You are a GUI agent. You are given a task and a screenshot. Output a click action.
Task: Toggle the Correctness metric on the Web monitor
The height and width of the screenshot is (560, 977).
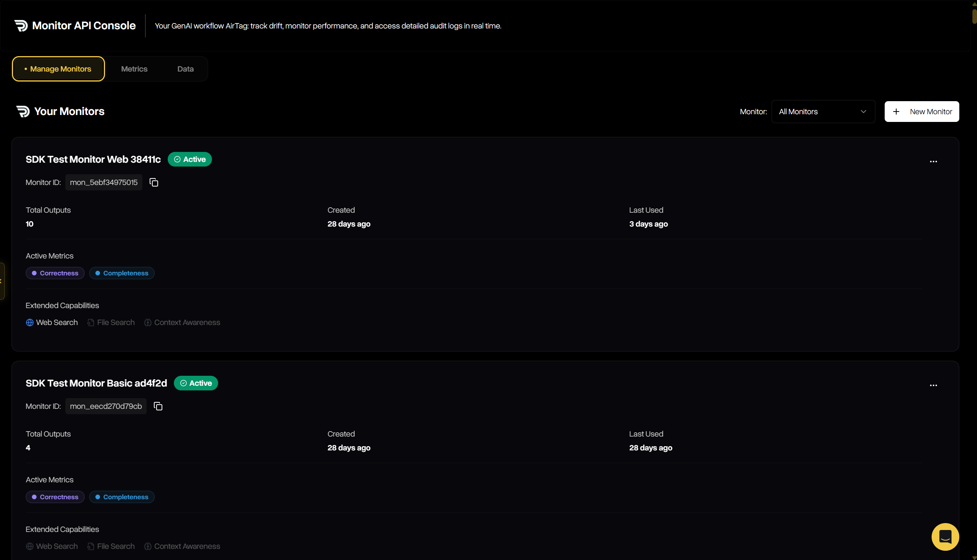[55, 273]
